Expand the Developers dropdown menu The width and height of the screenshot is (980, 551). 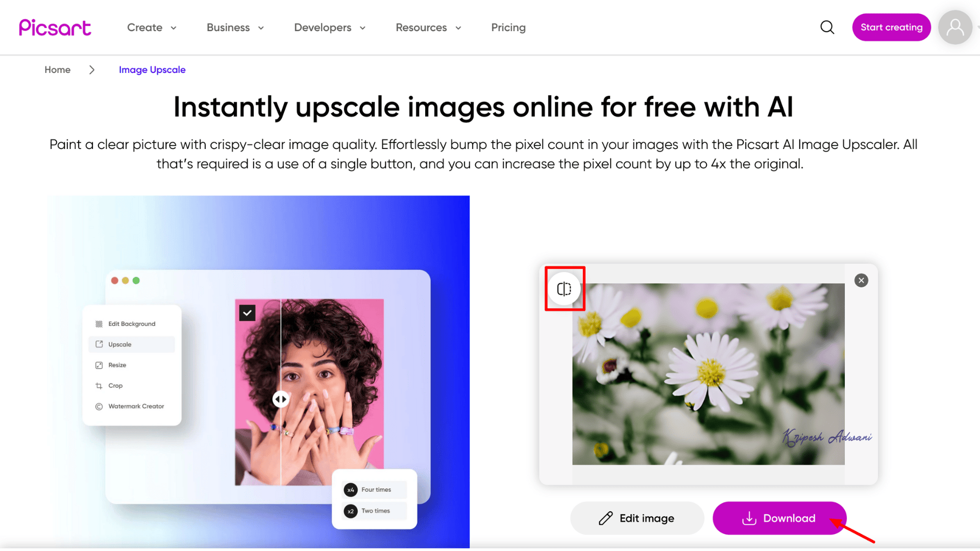click(330, 28)
